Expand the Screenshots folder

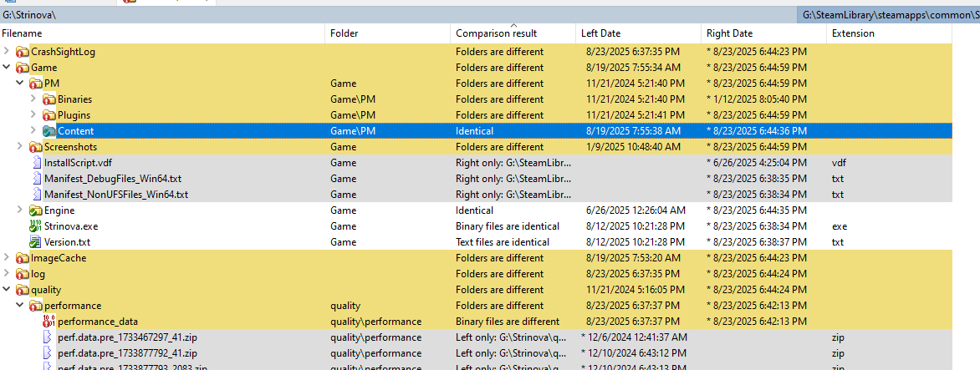pos(20,147)
